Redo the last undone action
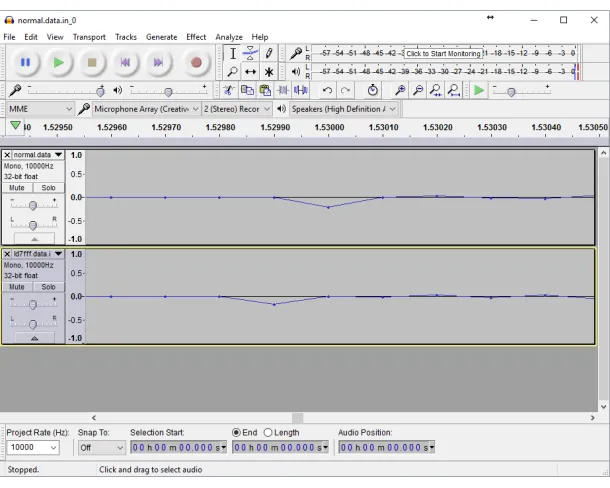Screen dimensions: 610x488 point(345,91)
